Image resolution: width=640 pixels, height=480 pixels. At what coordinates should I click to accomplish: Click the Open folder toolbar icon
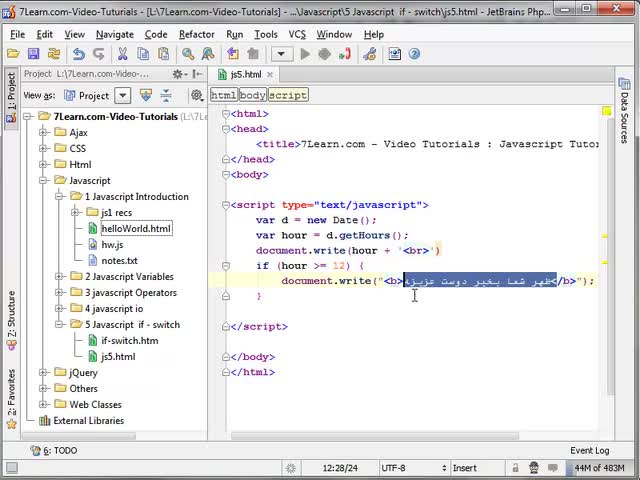pos(13,54)
